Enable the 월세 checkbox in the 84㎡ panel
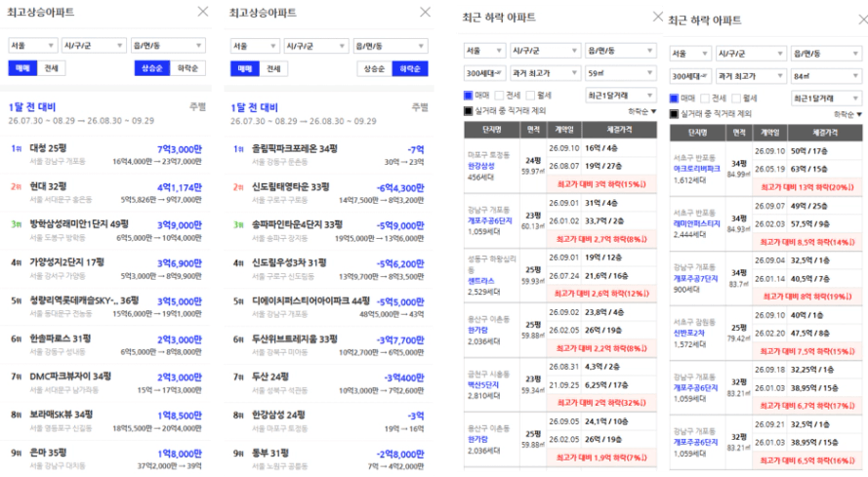Image resolution: width=868 pixels, height=477 pixels. click(x=735, y=99)
